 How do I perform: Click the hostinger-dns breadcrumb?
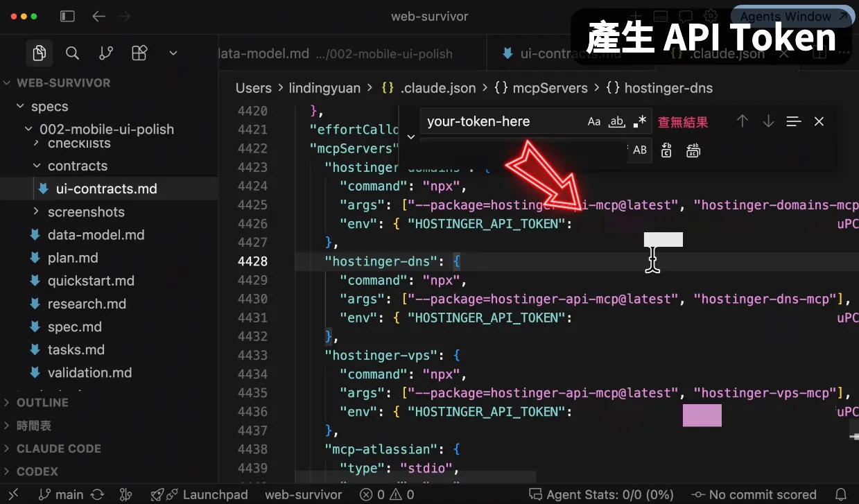point(668,88)
